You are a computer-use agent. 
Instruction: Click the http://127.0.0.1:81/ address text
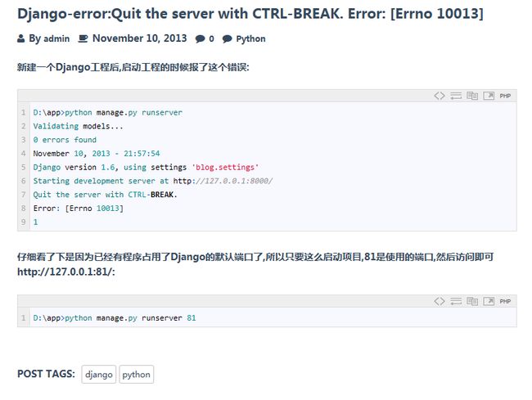pos(66,272)
